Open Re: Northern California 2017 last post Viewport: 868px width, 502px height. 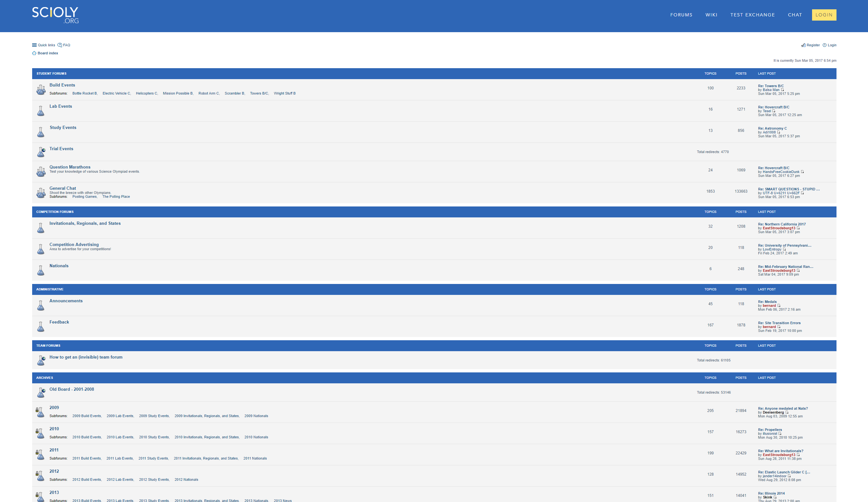point(782,224)
